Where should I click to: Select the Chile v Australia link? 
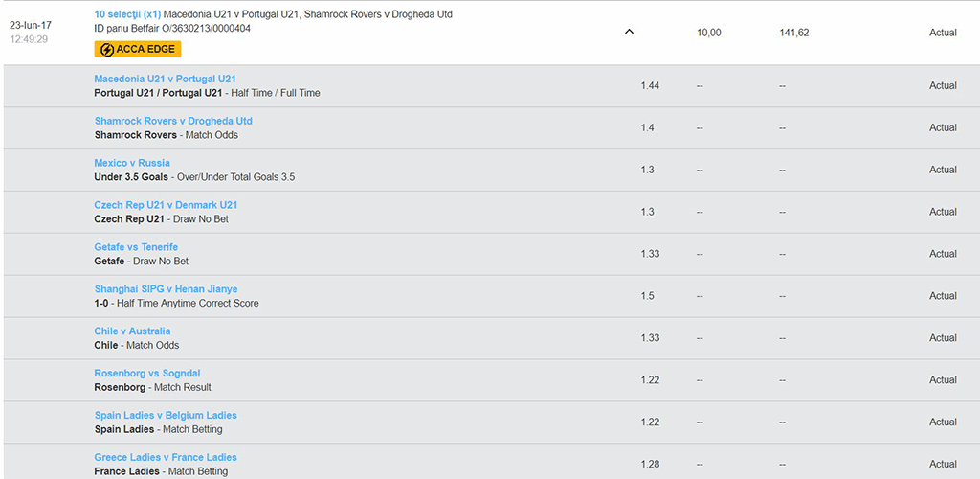pos(132,331)
